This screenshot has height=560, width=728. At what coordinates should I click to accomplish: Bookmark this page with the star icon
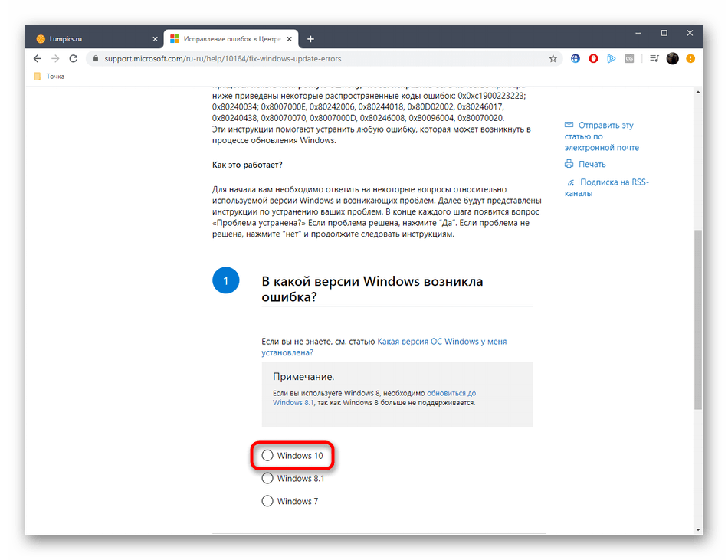(x=553, y=58)
